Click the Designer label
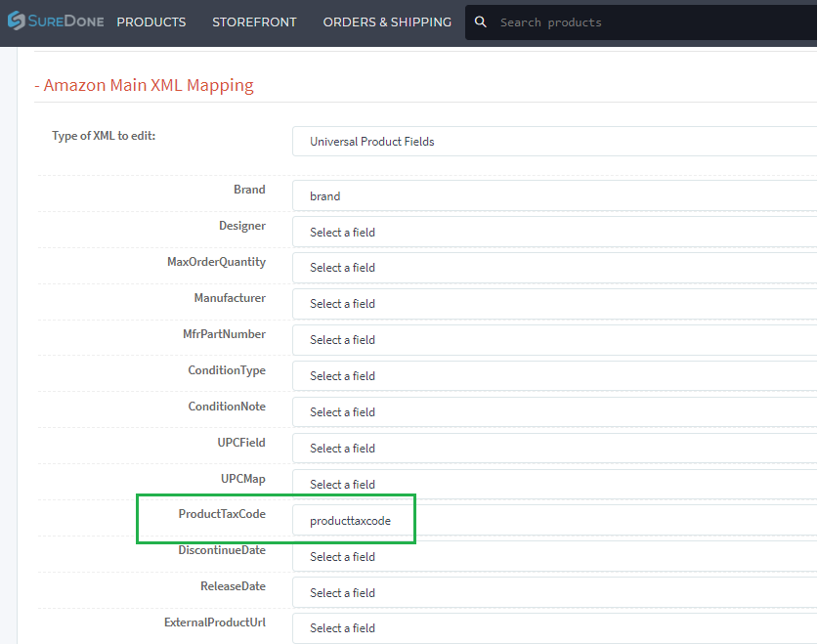This screenshot has height=644, width=818. (242, 226)
